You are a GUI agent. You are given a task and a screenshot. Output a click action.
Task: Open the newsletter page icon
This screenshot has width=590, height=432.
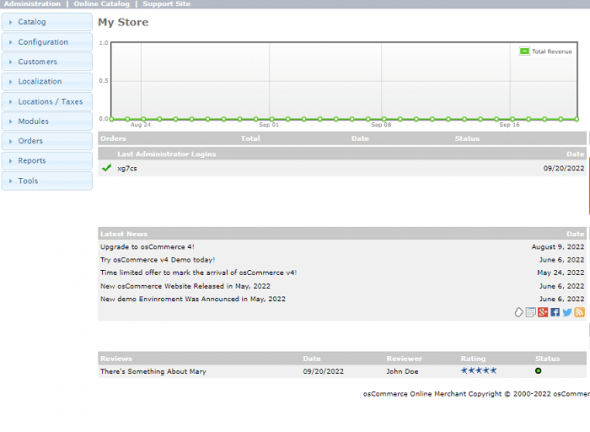click(x=531, y=312)
